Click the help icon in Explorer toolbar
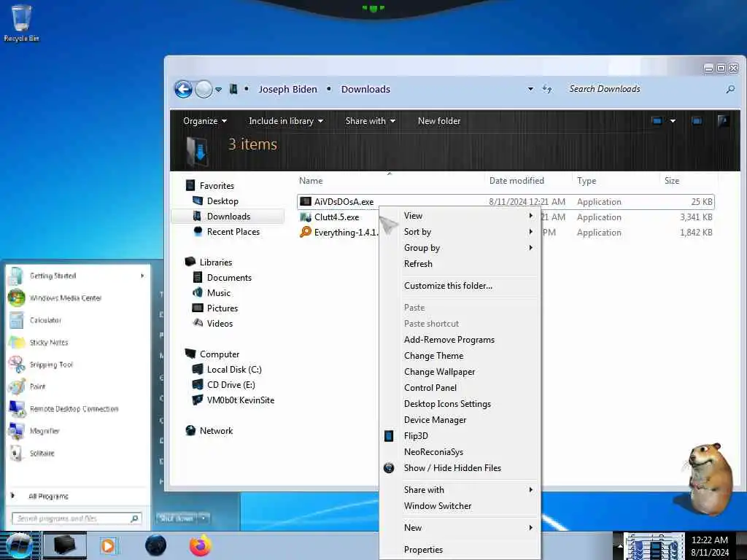 click(723, 120)
